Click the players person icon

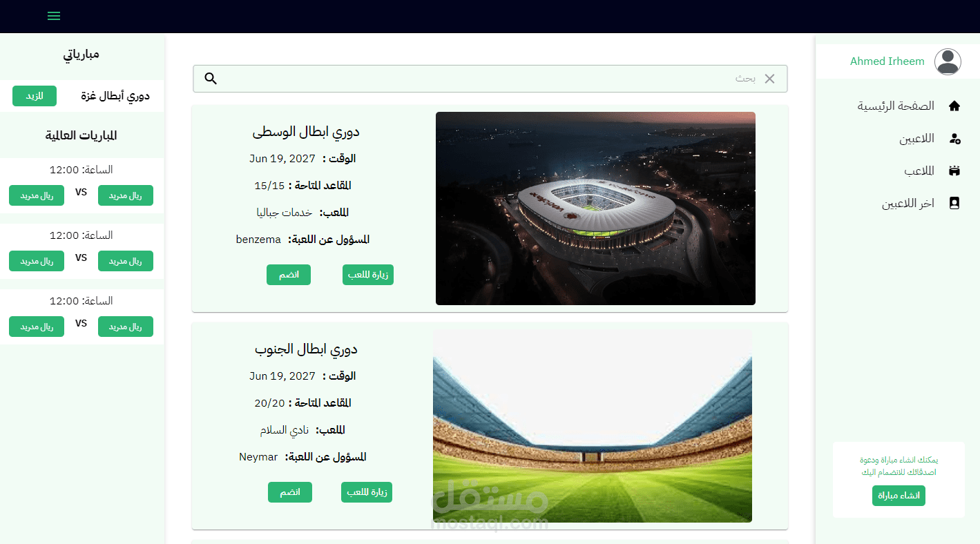[x=954, y=139]
